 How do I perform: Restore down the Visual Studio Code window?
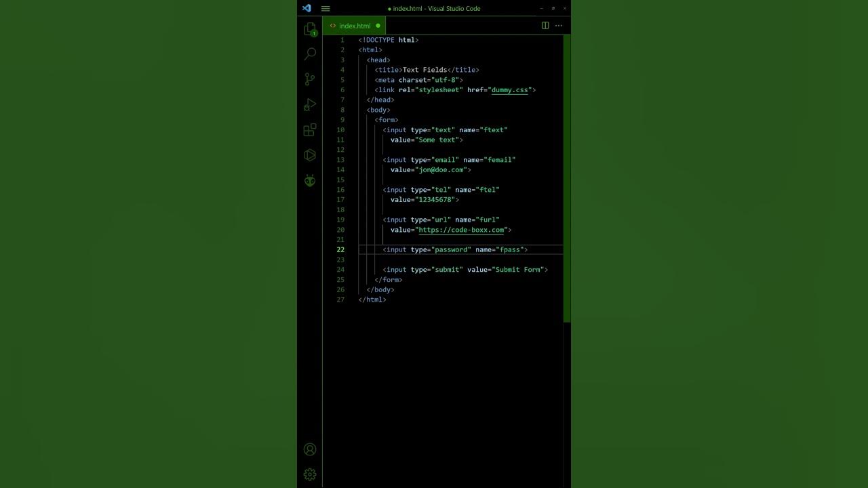[x=553, y=8]
